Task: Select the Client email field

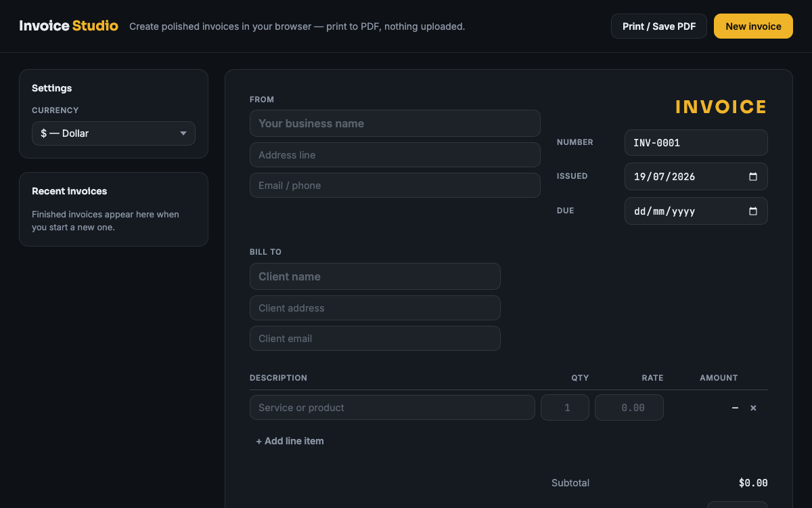Action: click(x=375, y=339)
